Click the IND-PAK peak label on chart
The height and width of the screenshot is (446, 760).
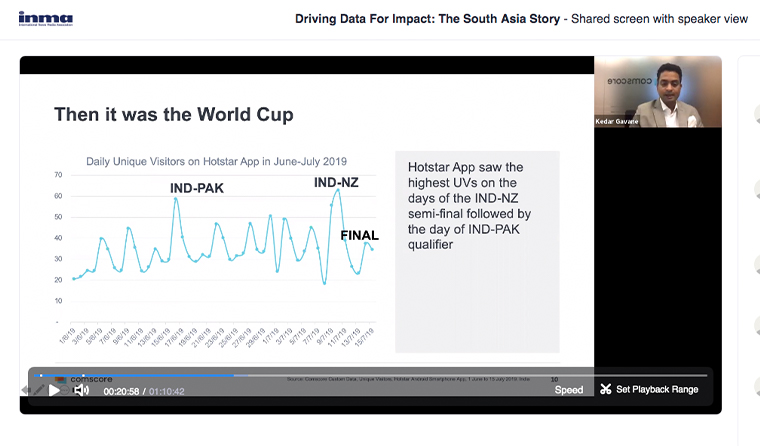coord(197,188)
